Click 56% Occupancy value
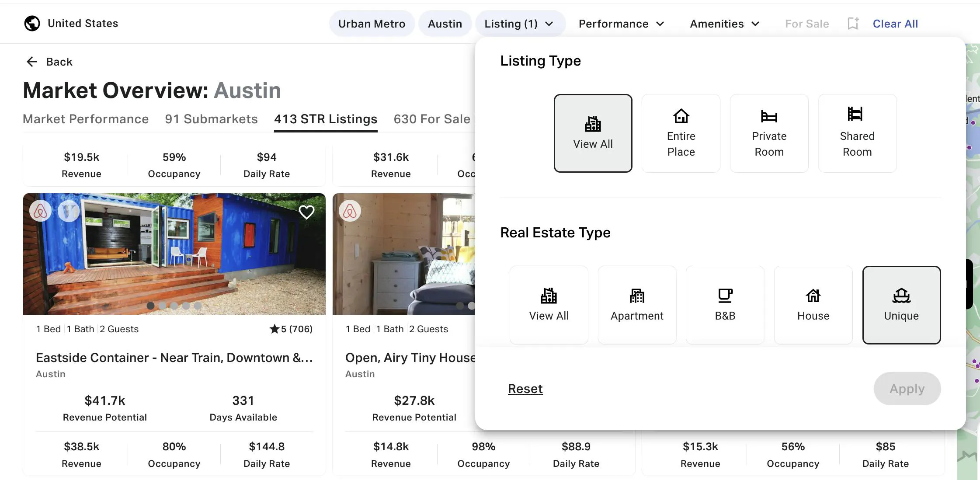The height and width of the screenshot is (480, 980). pyautogui.click(x=793, y=446)
